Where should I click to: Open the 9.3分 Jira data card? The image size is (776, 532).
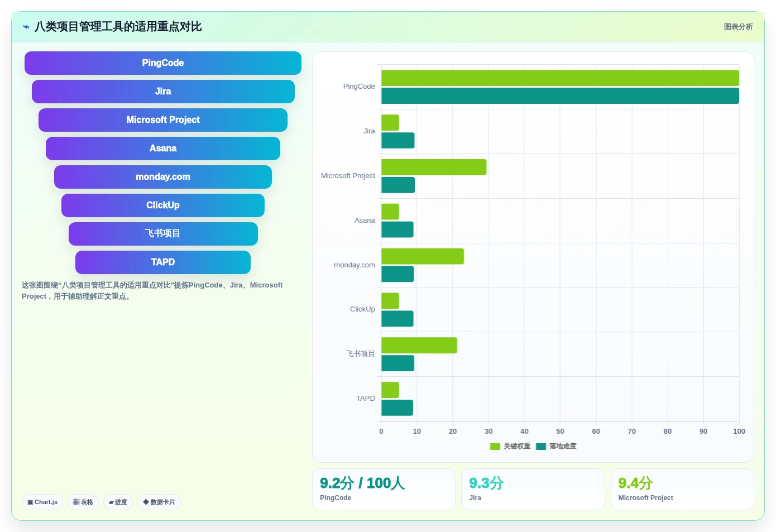(x=533, y=489)
